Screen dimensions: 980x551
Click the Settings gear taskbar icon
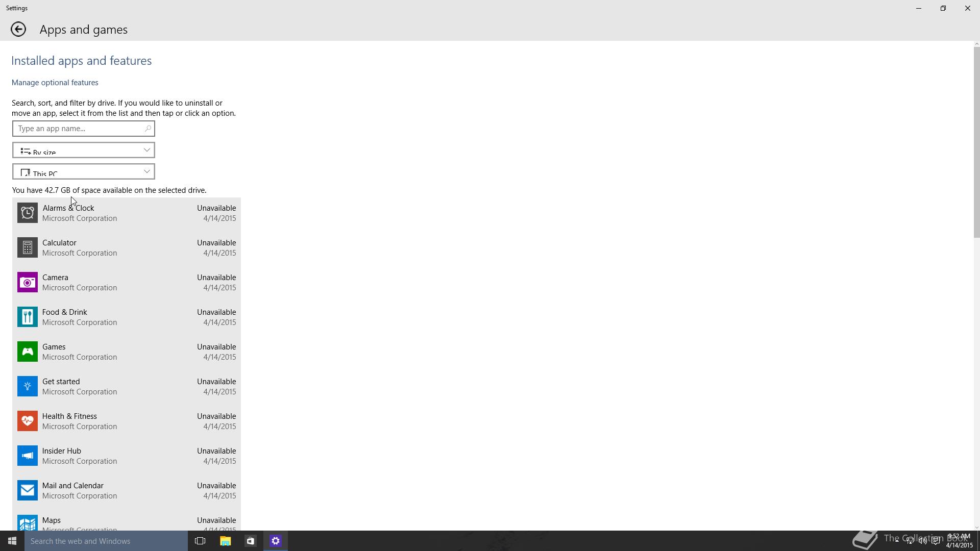pyautogui.click(x=276, y=541)
